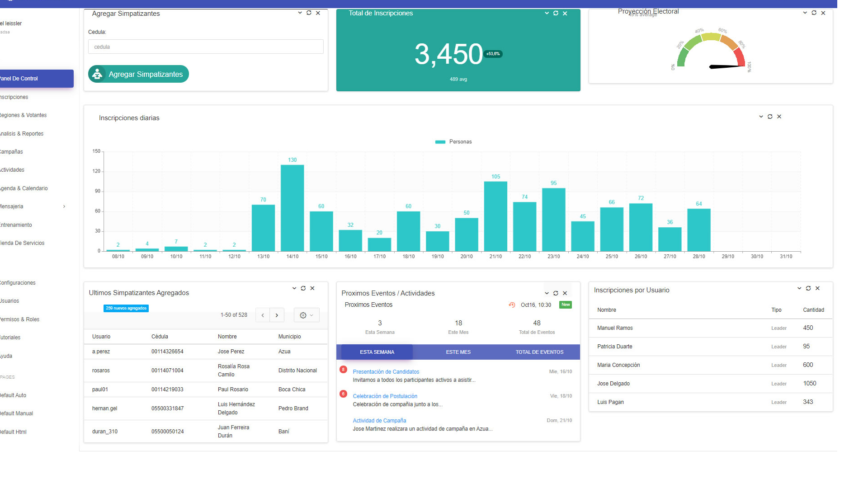868x488 pixels.
Task: Expand the Mensajeria sidebar submenu
Action: point(64,206)
